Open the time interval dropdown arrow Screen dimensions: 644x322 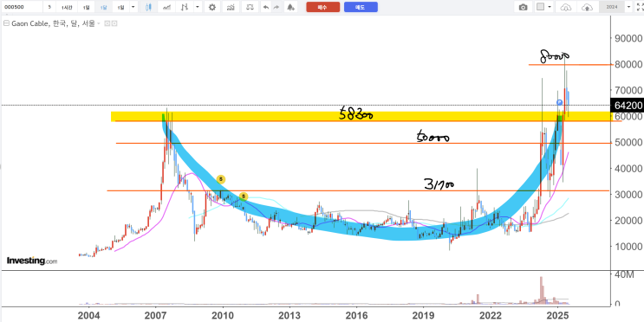tap(133, 7)
